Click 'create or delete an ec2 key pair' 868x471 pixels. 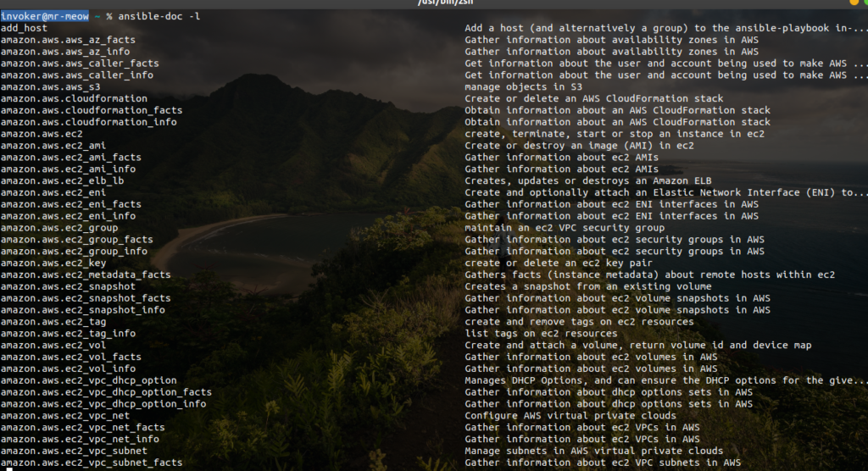coord(559,263)
